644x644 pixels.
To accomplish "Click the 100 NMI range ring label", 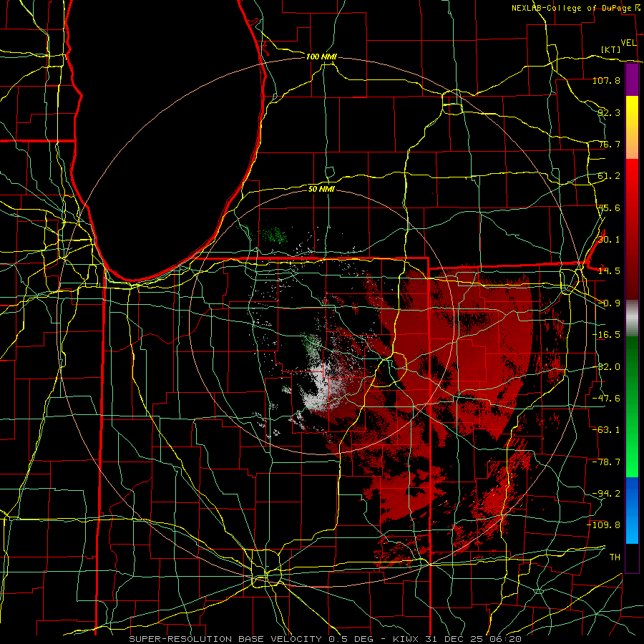I will pyautogui.click(x=321, y=57).
